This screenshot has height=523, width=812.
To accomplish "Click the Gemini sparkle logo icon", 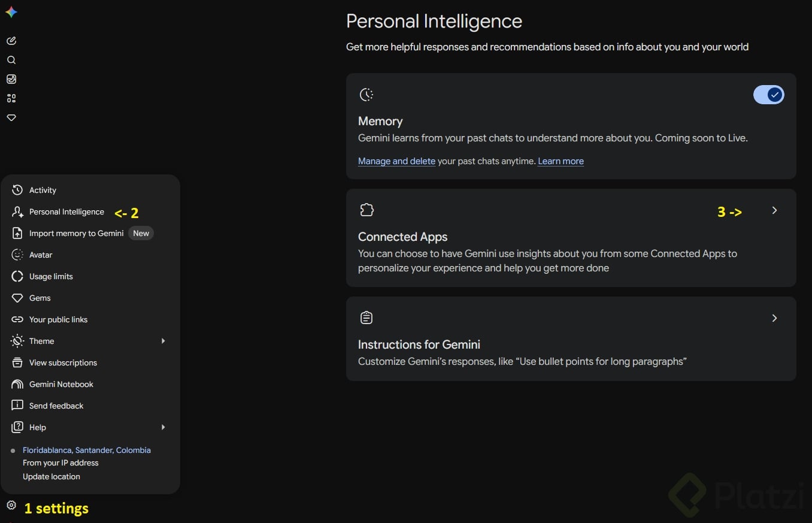I will click(11, 12).
